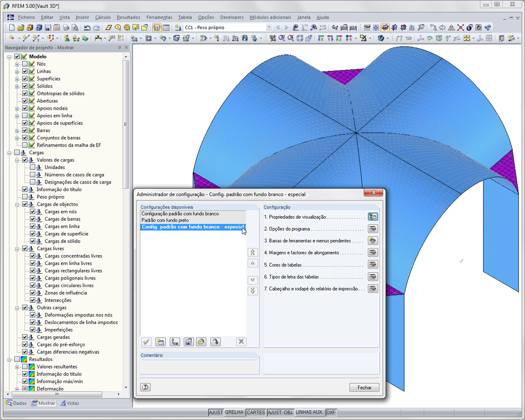
Task: Uncheck the Linhas checkbox
Action: 25,71
